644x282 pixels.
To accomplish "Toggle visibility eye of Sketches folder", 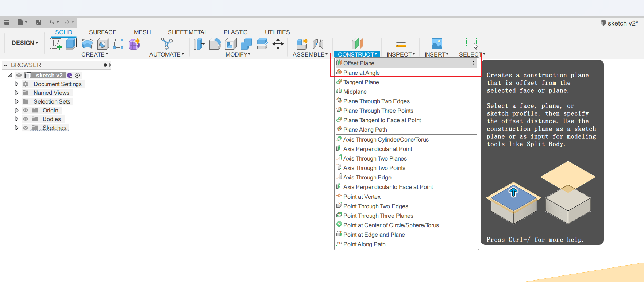I will [x=26, y=128].
